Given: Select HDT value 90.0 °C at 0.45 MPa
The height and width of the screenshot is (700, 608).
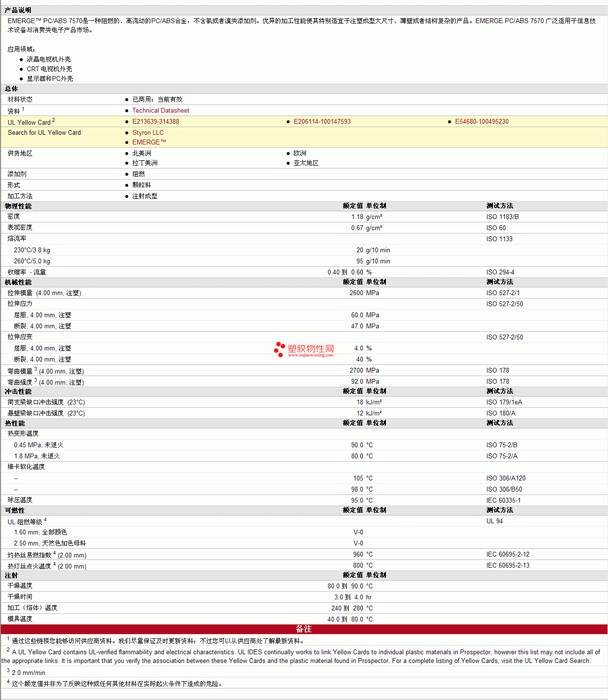Looking at the screenshot, I should click(x=361, y=445).
